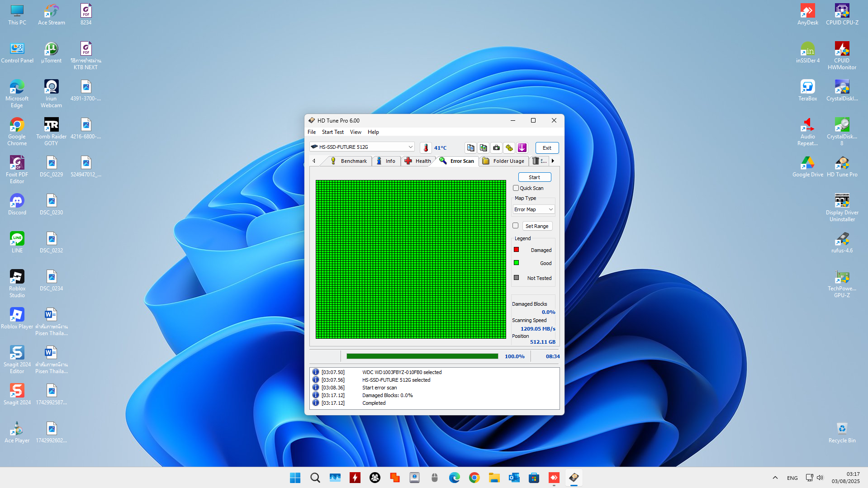
Task: Open Control Panel desktop icon
Action: click(x=17, y=52)
